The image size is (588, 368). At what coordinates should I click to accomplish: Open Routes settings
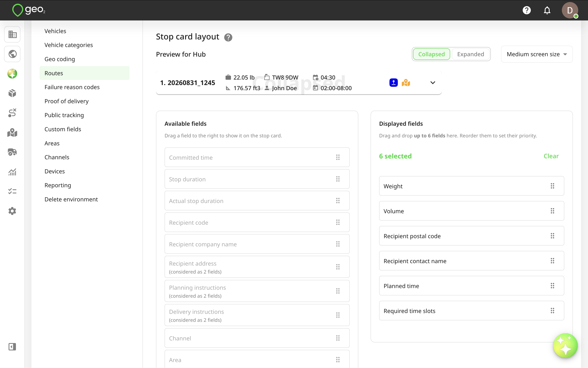click(84, 73)
